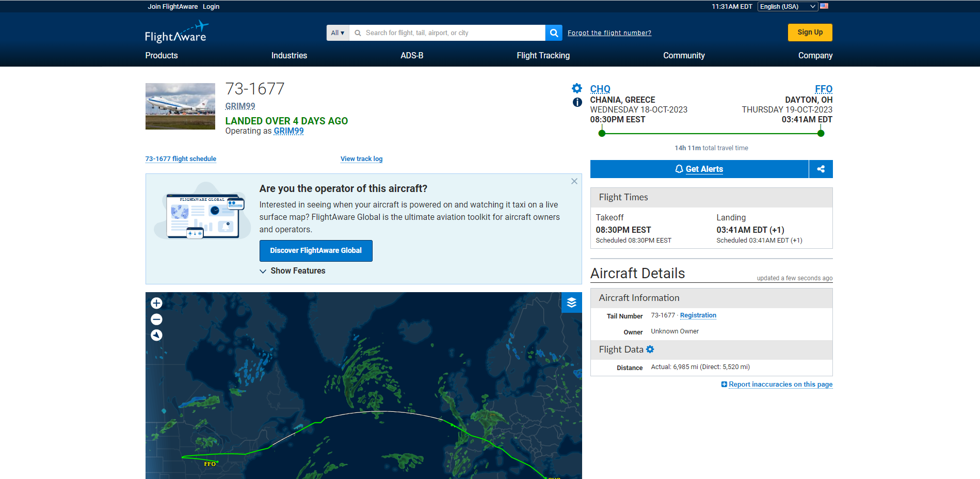Click the FlightAware logo
980x479 pixels.
[x=177, y=32]
